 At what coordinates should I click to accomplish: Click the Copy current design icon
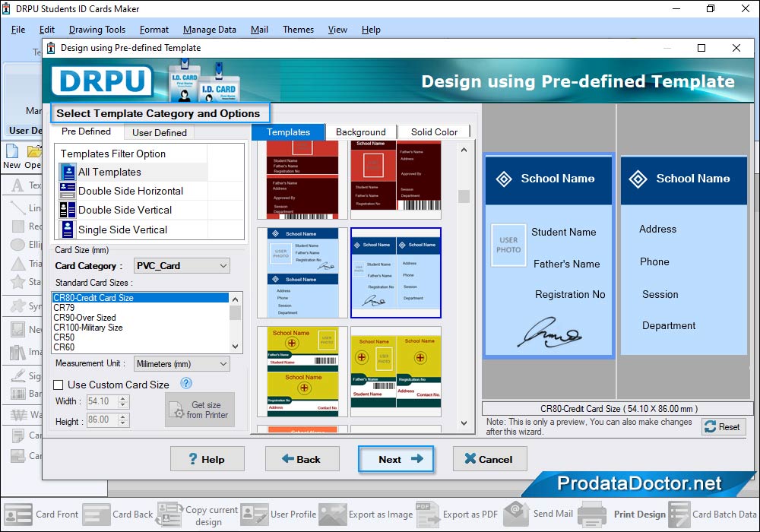click(x=169, y=514)
